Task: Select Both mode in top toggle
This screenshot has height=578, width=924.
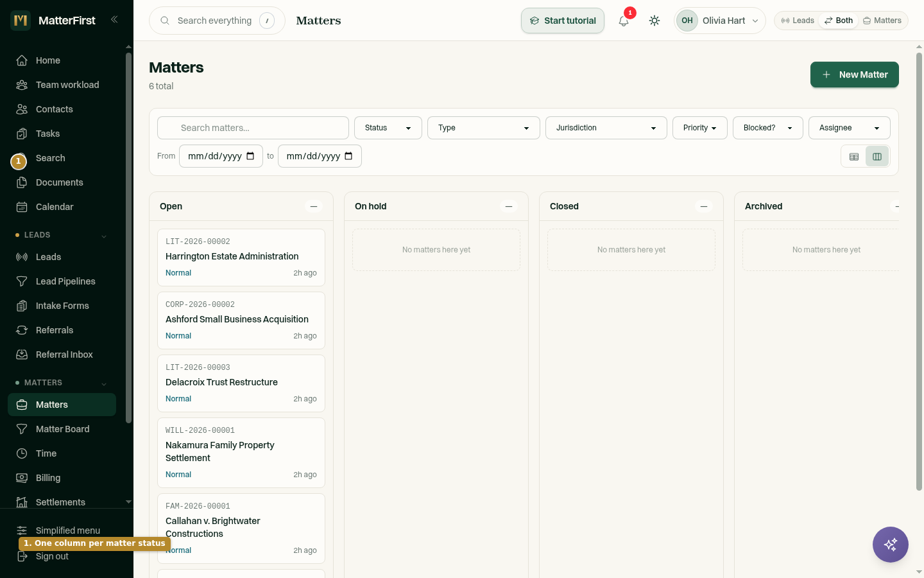Action: click(839, 21)
